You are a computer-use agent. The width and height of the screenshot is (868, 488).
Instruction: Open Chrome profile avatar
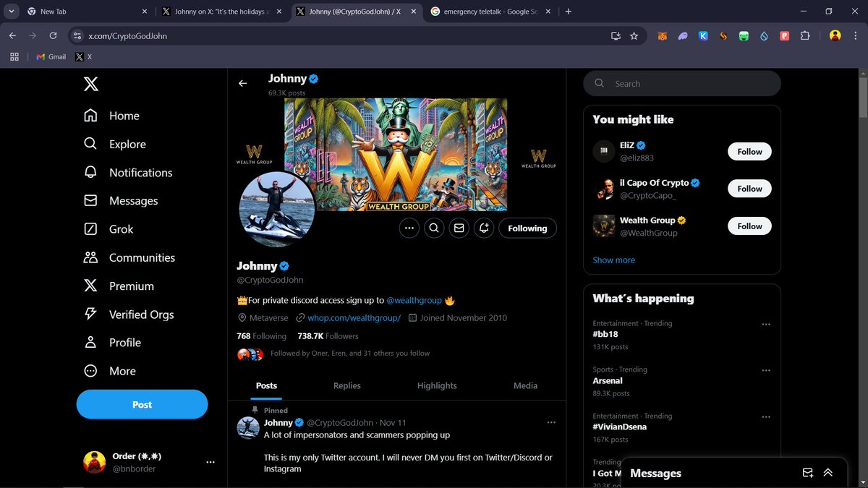point(835,35)
